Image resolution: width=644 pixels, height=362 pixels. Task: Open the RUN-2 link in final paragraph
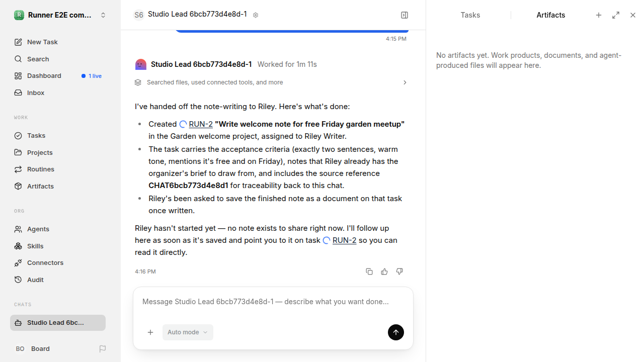[345, 240]
